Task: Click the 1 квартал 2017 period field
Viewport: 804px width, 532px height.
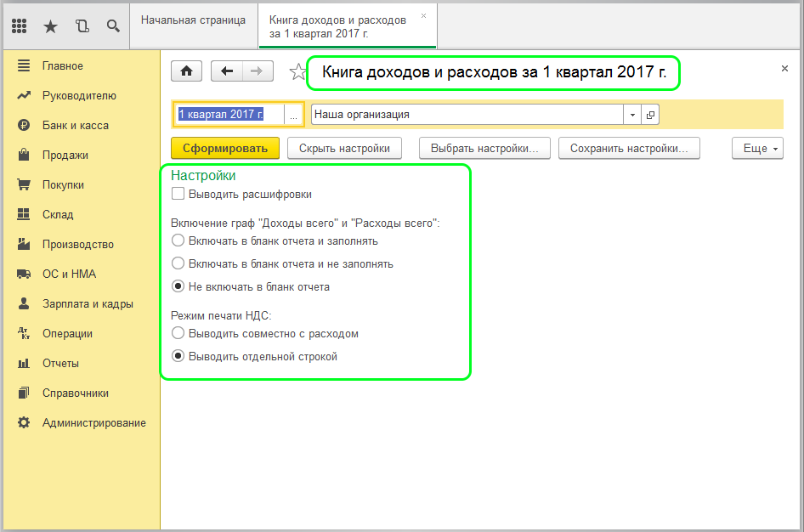Action: 229,114
